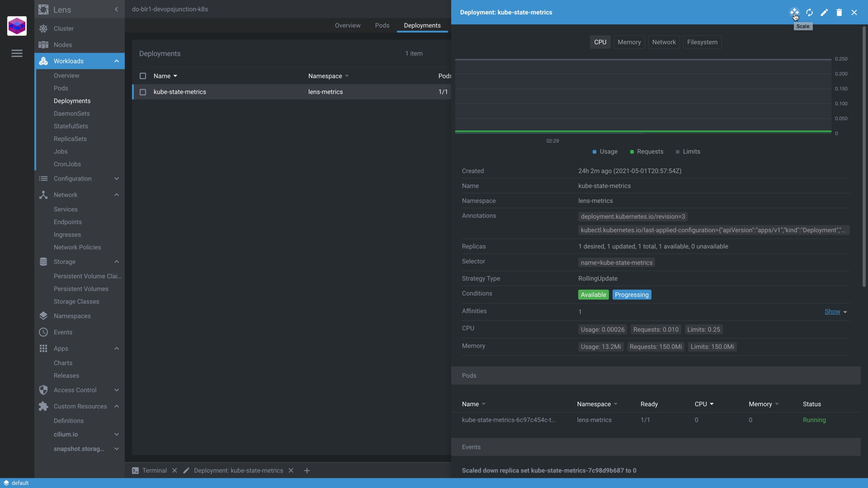This screenshot has height=488, width=868.
Task: Toggle the select-all checkbox in Deployments header
Action: click(143, 76)
